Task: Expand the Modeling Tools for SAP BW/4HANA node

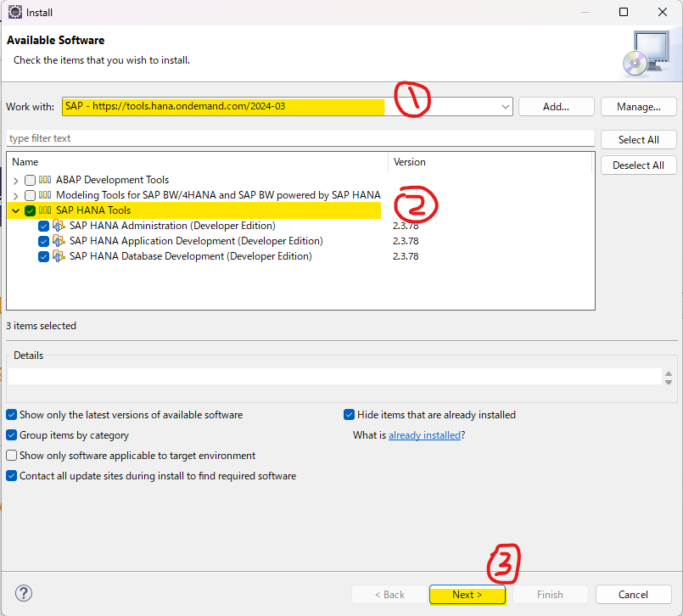Action: point(15,196)
